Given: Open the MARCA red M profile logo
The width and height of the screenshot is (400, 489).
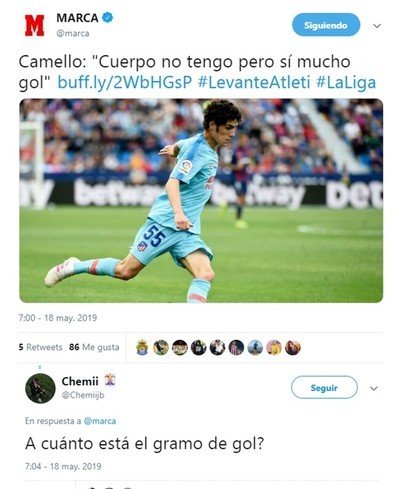Looking at the screenshot, I should click(34, 25).
